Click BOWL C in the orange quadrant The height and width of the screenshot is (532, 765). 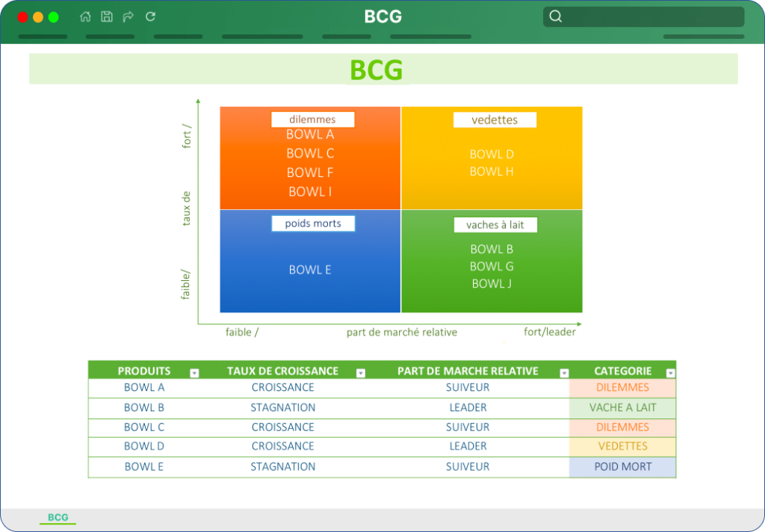pos(310,153)
